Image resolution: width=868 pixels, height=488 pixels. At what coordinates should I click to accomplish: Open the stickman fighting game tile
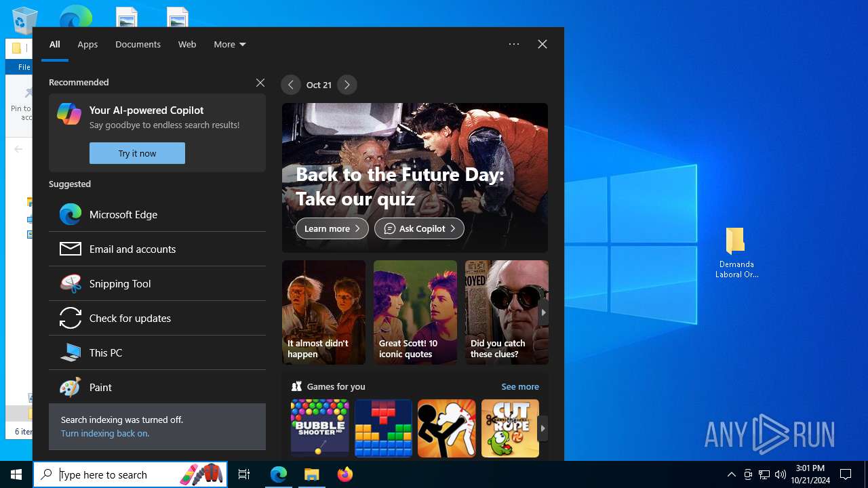tap(447, 428)
